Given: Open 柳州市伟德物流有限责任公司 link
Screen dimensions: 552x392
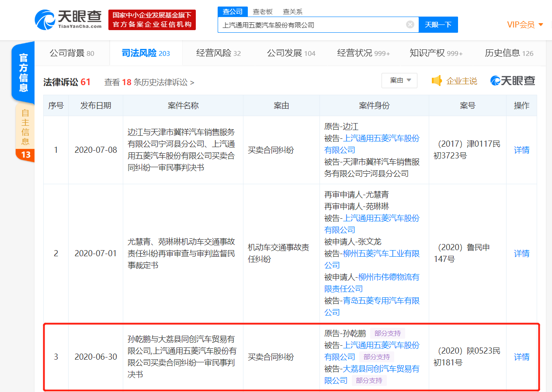Looking at the screenshot, I should pos(372,283).
